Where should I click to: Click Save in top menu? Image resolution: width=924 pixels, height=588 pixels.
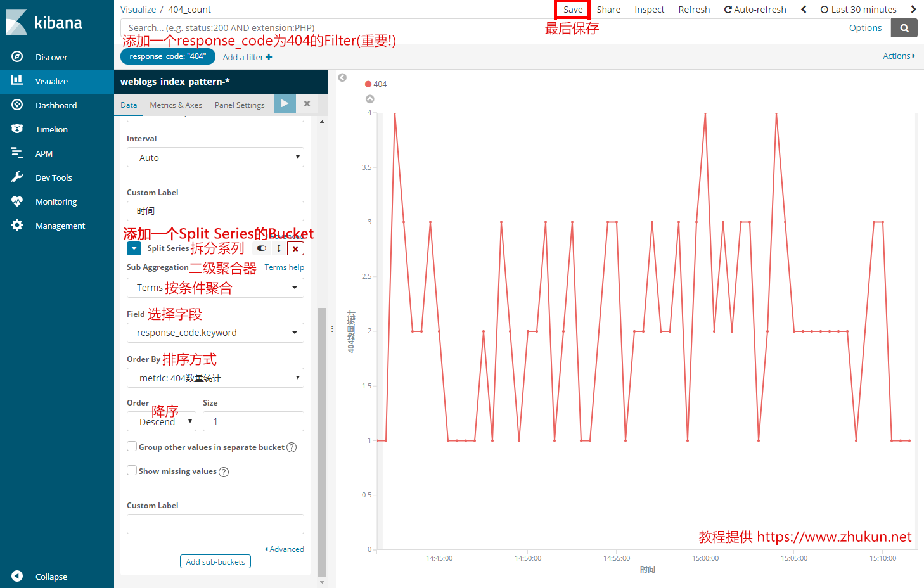click(x=573, y=10)
